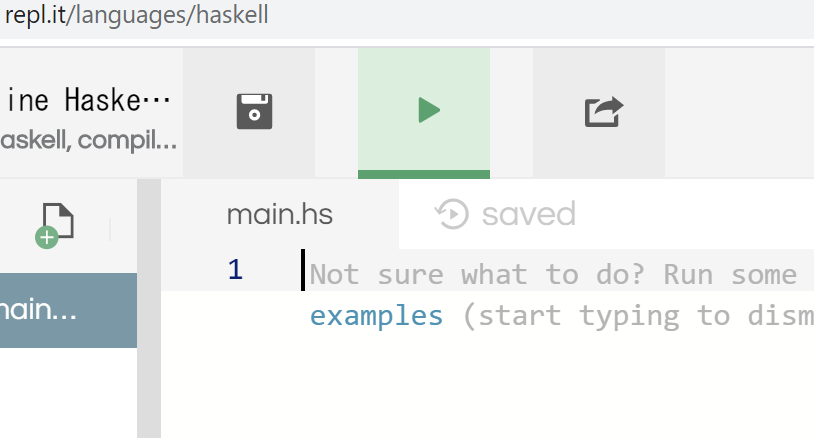Viewport: 814px width, 438px height.
Task: Click the green bar under the run button
Action: point(424,174)
